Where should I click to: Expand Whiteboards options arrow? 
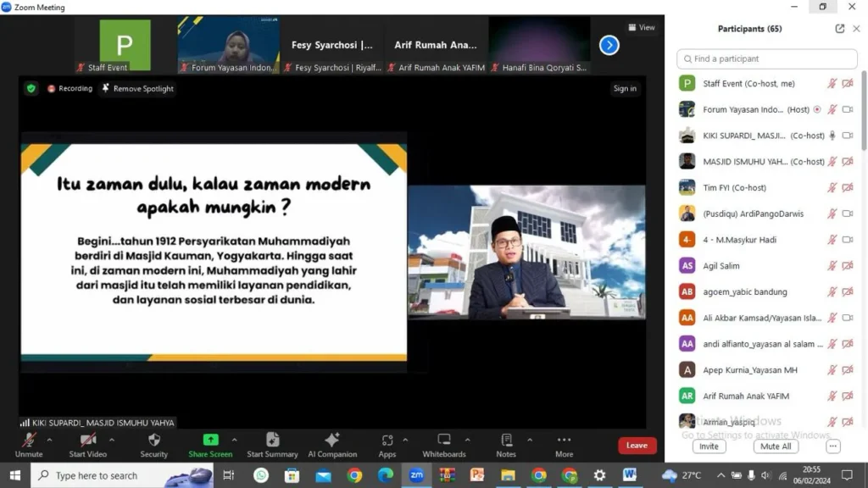point(468,440)
